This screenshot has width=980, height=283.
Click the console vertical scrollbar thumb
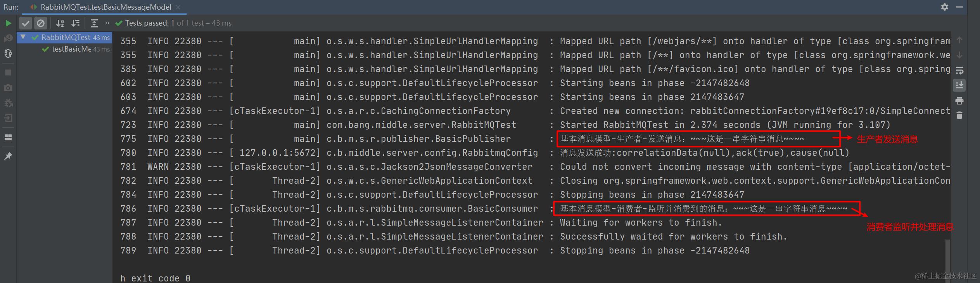point(948,256)
